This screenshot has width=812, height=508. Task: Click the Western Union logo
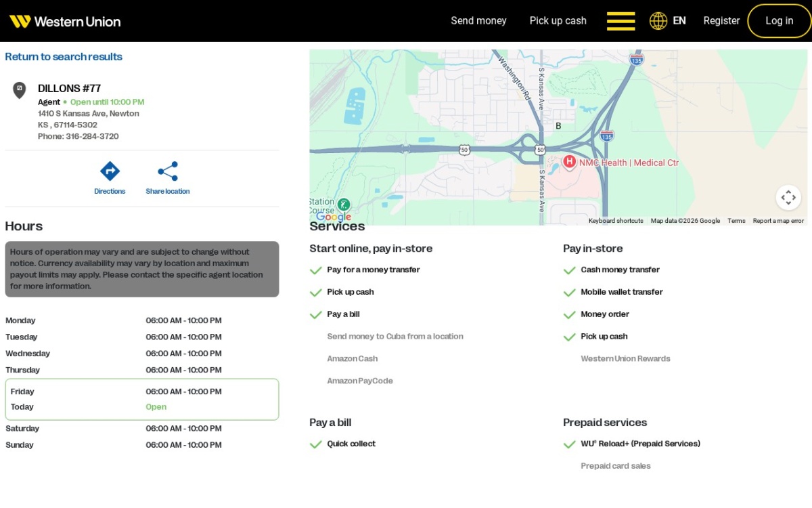[65, 21]
